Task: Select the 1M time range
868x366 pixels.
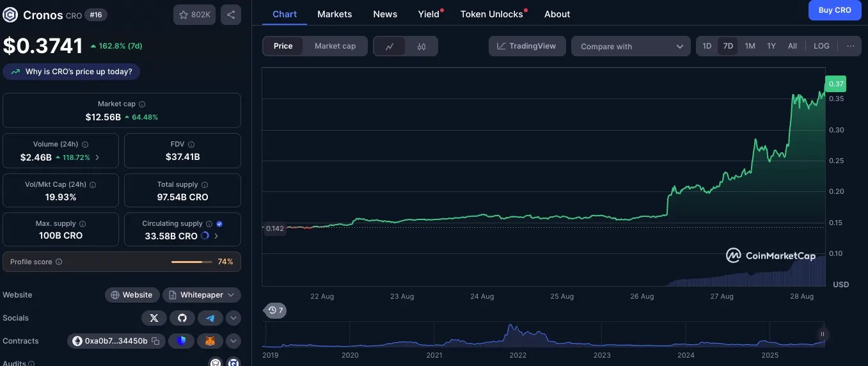Action: [750, 46]
